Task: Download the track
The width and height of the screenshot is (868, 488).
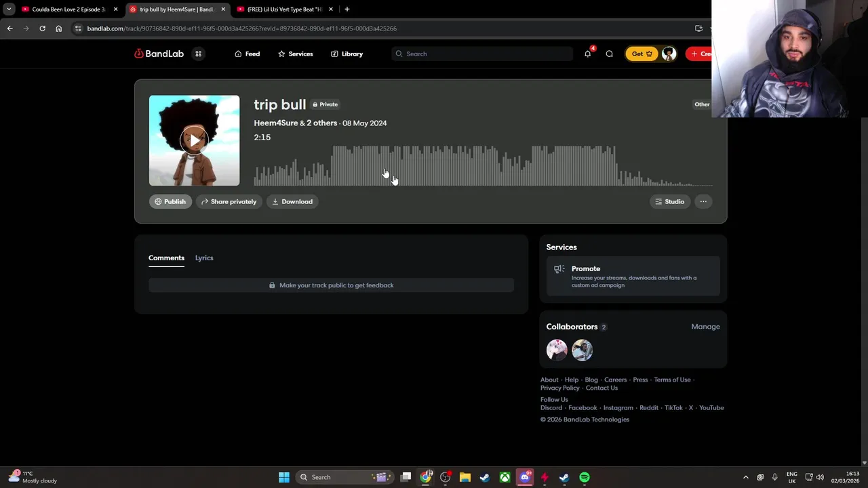Action: 292,201
